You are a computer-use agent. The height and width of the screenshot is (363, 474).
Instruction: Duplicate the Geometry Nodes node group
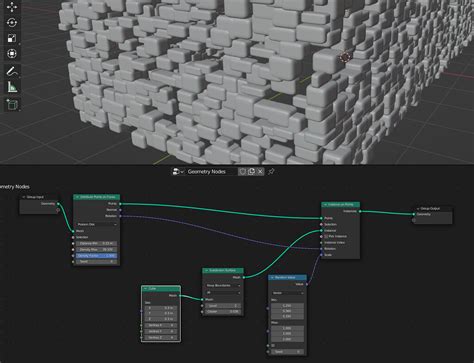tap(251, 172)
